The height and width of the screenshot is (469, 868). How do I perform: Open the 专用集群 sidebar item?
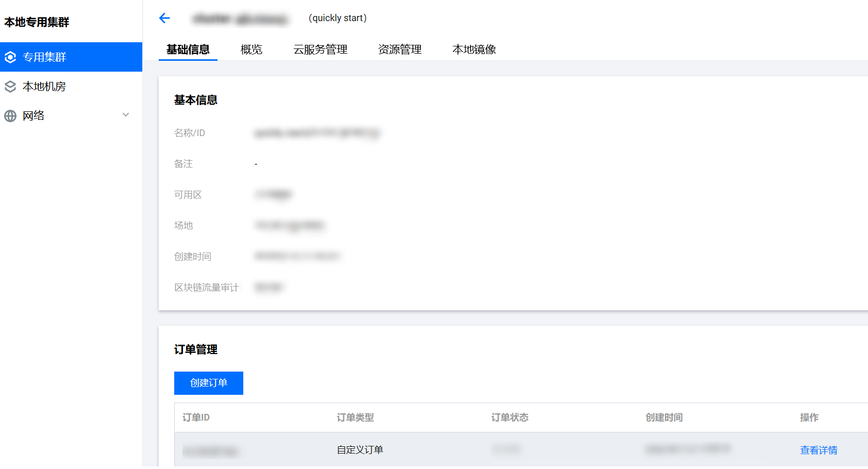click(71, 57)
